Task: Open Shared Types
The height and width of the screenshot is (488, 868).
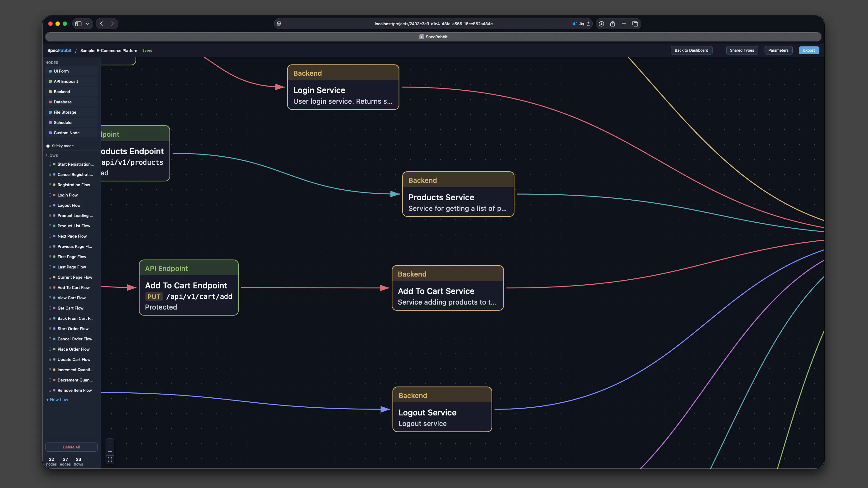Action: coord(742,50)
